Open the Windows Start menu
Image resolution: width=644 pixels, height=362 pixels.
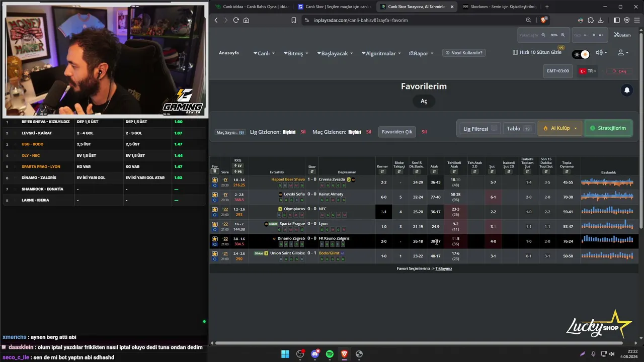285,354
